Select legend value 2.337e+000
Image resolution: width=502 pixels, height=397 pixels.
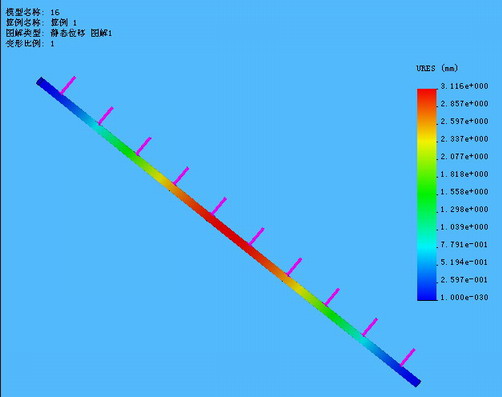(464, 139)
